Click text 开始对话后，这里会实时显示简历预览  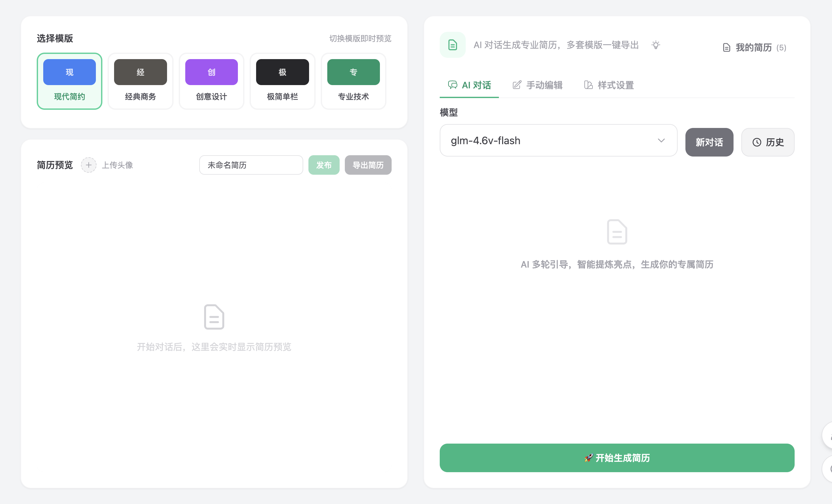click(214, 347)
